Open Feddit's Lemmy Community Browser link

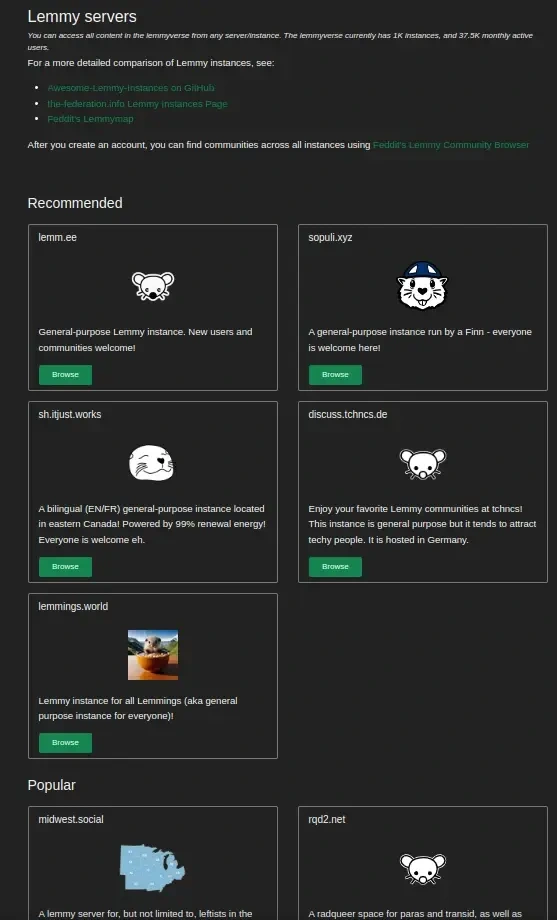451,144
